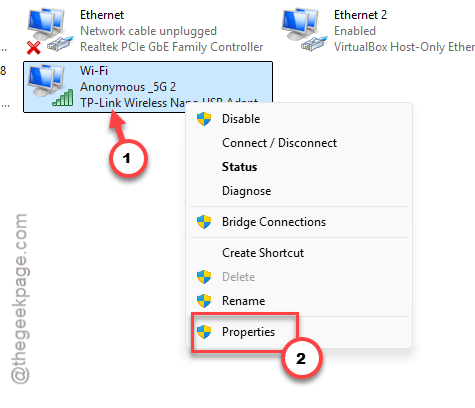The width and height of the screenshot is (475, 408).
Task: Click the shield icon beside Disable
Action: pos(204,119)
